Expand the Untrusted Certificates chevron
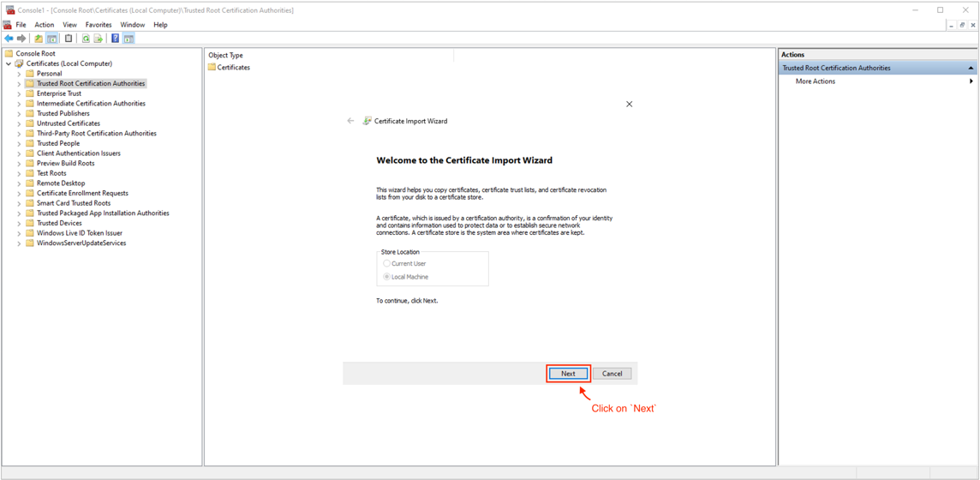Viewport: 980px width, 480px height. (19, 123)
